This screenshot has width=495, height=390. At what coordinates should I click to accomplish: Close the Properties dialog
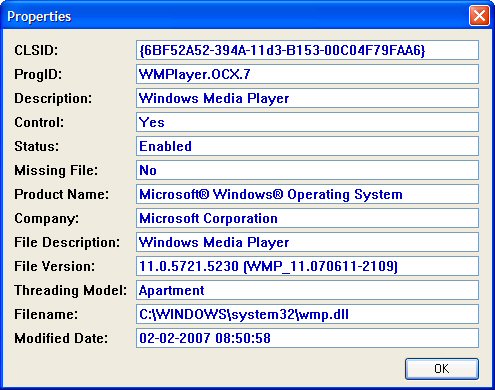pos(479,15)
